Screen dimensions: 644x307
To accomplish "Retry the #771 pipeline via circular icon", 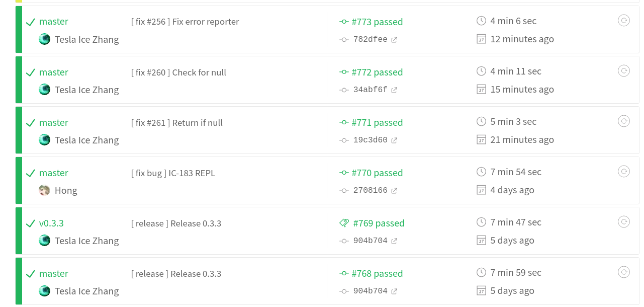I will click(x=624, y=121).
